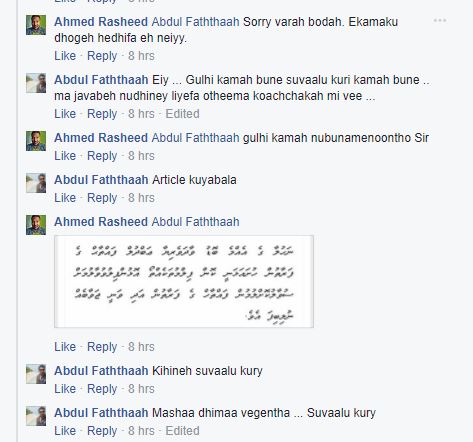The width and height of the screenshot is (473, 442).
Task: Open the Ahmed Rasheed profile name link on the first comment
Action: (101, 22)
